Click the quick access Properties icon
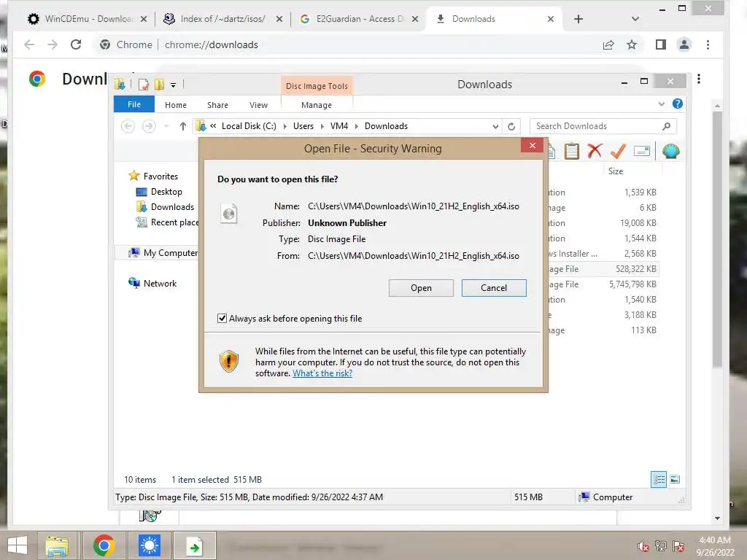The image size is (747, 560). point(143,85)
